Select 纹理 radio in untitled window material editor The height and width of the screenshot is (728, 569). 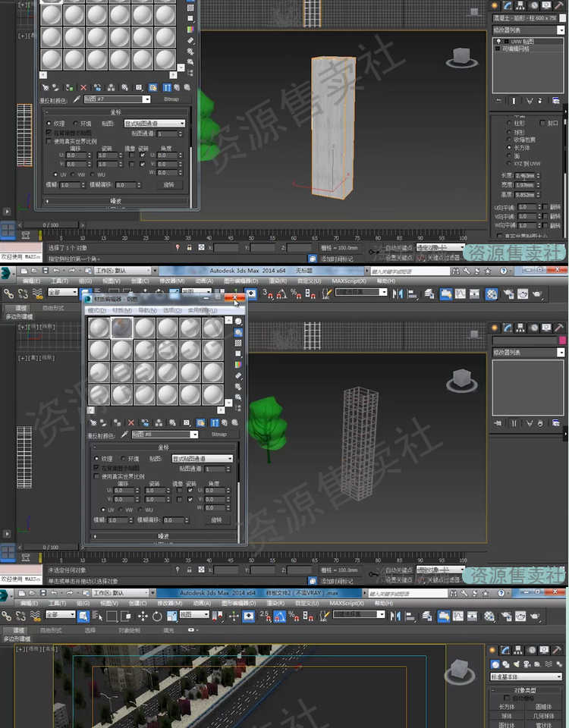(x=96, y=458)
